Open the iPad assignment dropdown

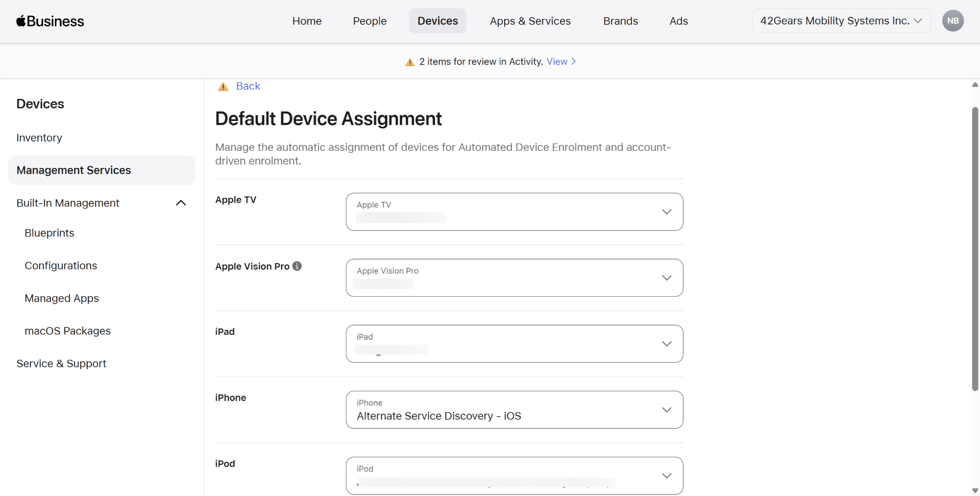point(514,344)
